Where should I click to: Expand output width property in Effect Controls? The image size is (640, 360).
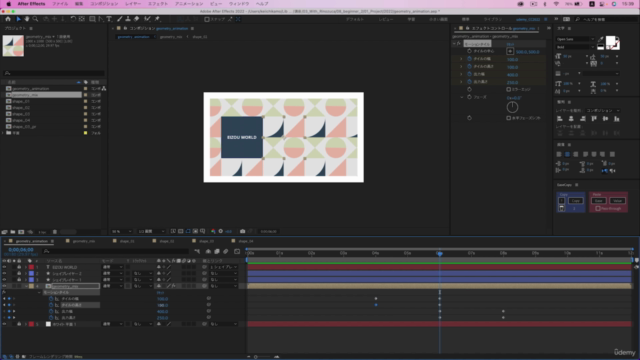pyautogui.click(x=462, y=74)
